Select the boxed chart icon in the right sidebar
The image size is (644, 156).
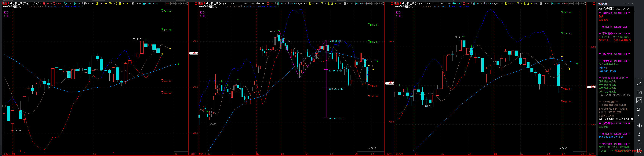tap(639, 100)
